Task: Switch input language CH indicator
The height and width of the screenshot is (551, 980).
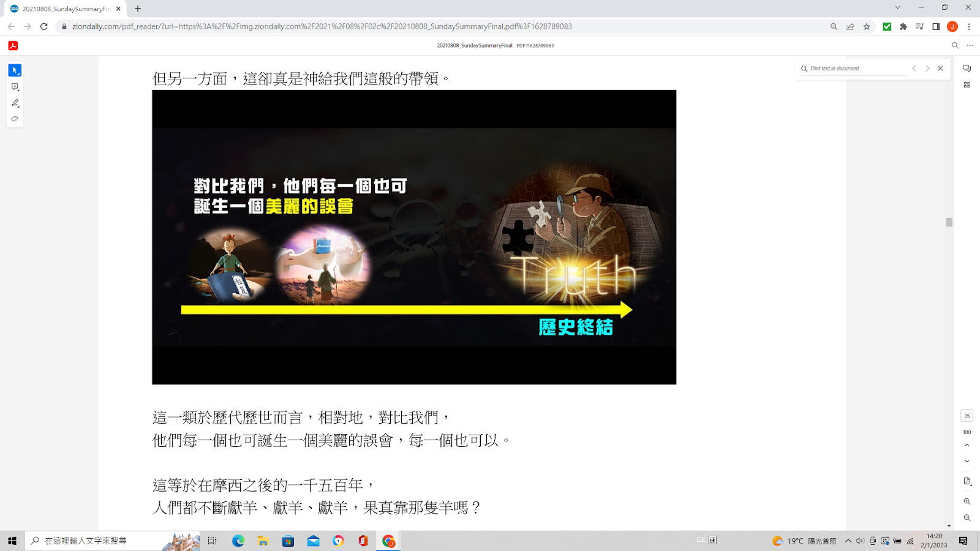Action: click(x=701, y=540)
